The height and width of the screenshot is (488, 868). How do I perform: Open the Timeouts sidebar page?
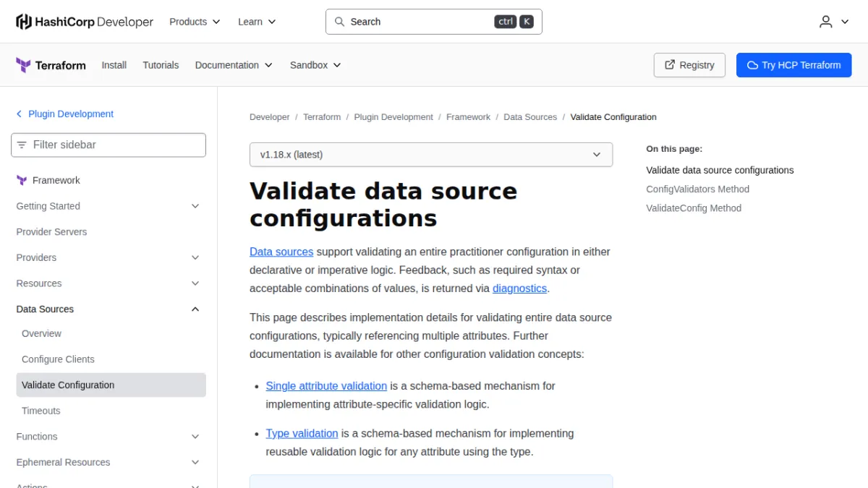pyautogui.click(x=41, y=411)
